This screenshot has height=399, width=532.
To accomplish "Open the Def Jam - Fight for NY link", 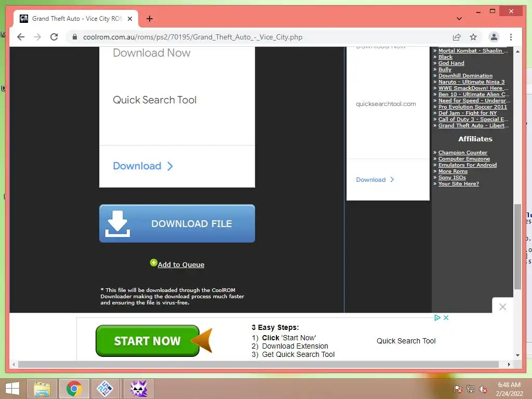I will click(467, 113).
